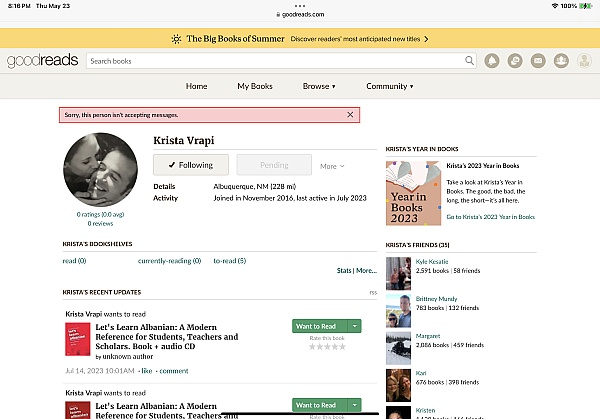Expand the Browse menu
This screenshot has width=600, height=419.
[319, 86]
